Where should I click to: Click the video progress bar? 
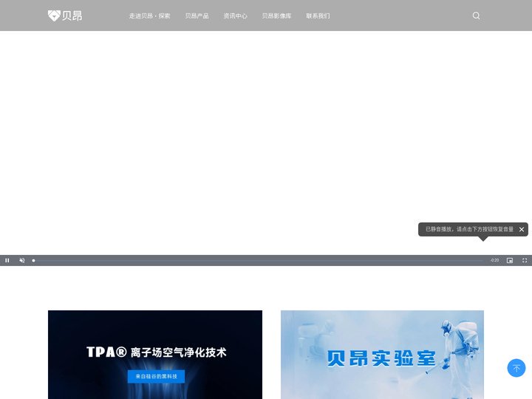258,261
